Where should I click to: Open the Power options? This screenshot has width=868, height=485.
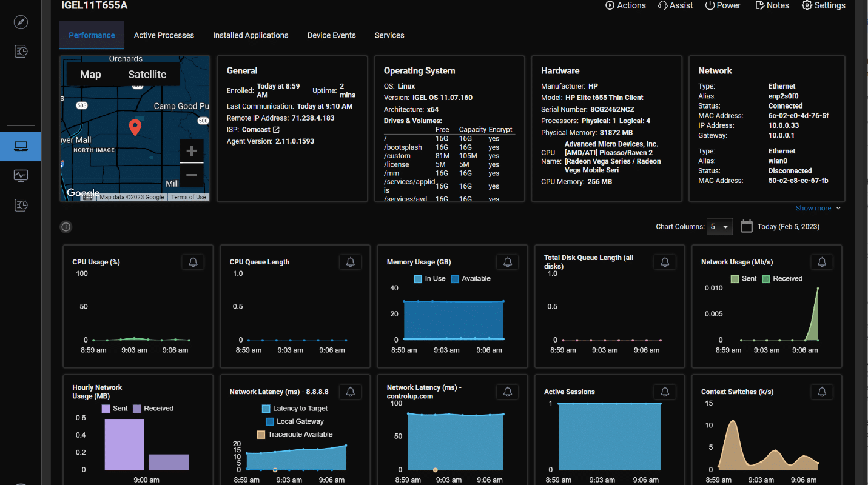click(722, 5)
